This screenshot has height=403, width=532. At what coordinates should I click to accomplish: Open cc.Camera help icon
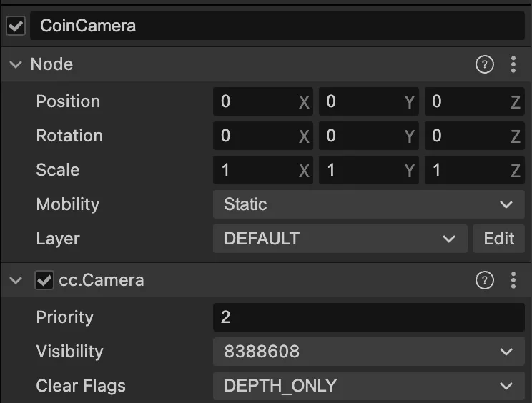point(485,281)
